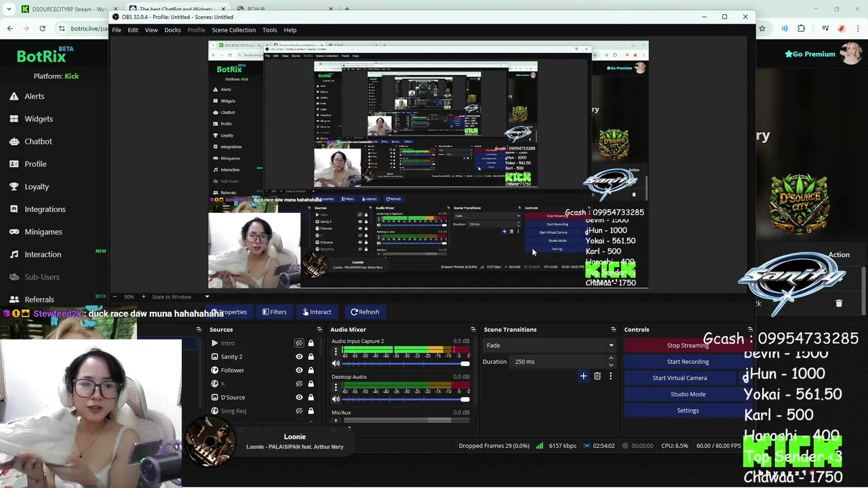This screenshot has width=868, height=488.
Task: Click the transition Duration field
Action: [559, 361]
